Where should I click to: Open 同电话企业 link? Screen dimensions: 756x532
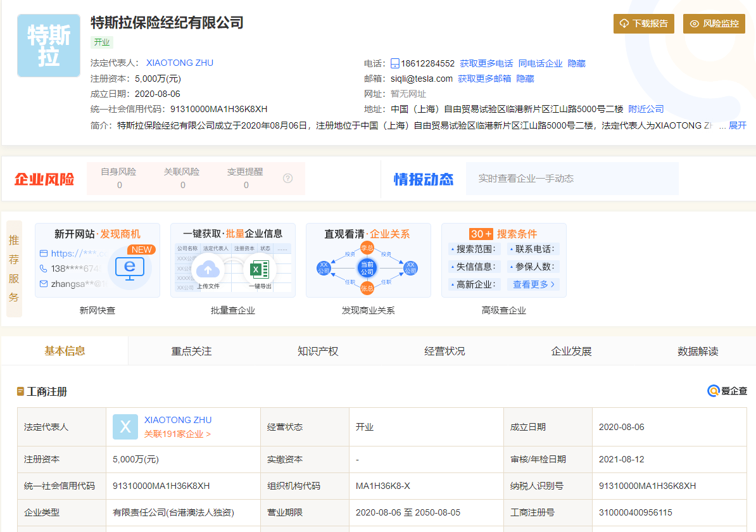pos(540,64)
